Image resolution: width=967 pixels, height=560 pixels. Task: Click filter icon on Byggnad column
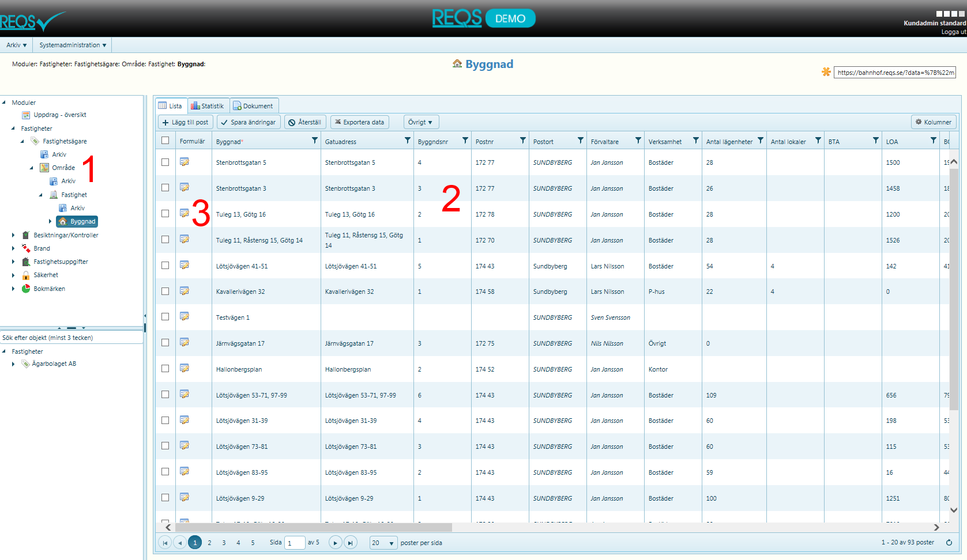(315, 141)
